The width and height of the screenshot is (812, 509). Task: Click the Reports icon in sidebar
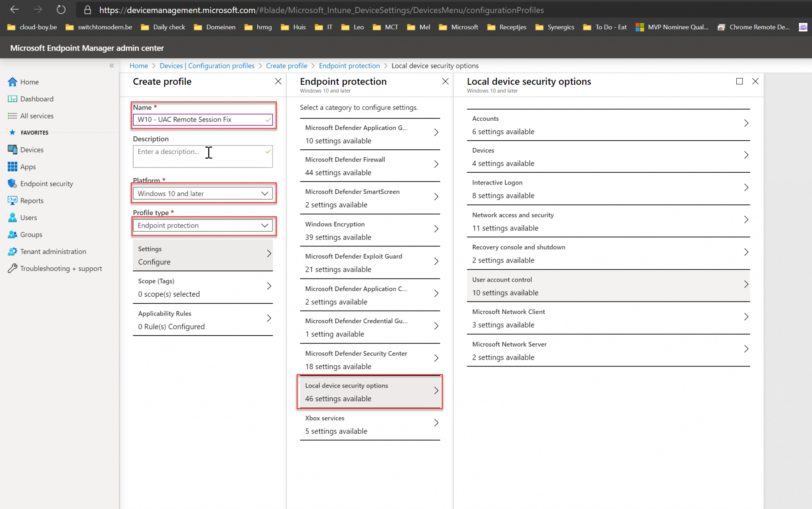pyautogui.click(x=12, y=200)
